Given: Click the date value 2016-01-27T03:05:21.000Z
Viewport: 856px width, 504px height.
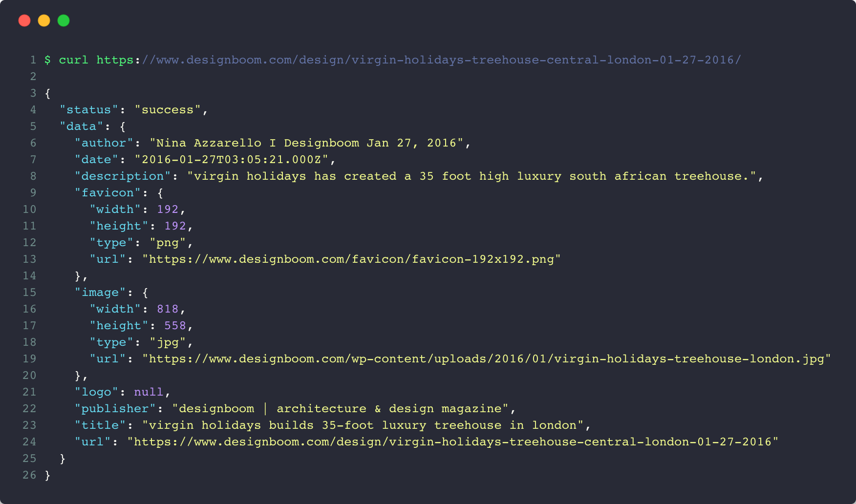Looking at the screenshot, I should 232,160.
